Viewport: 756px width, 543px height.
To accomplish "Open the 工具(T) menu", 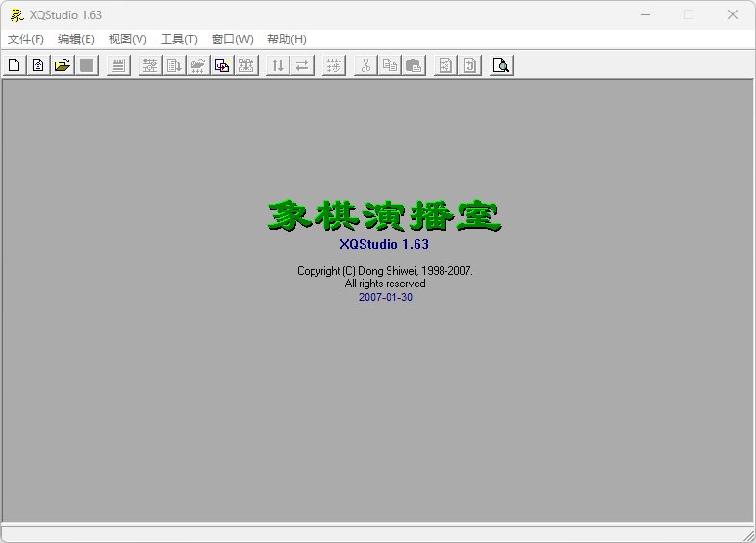I will click(x=179, y=39).
